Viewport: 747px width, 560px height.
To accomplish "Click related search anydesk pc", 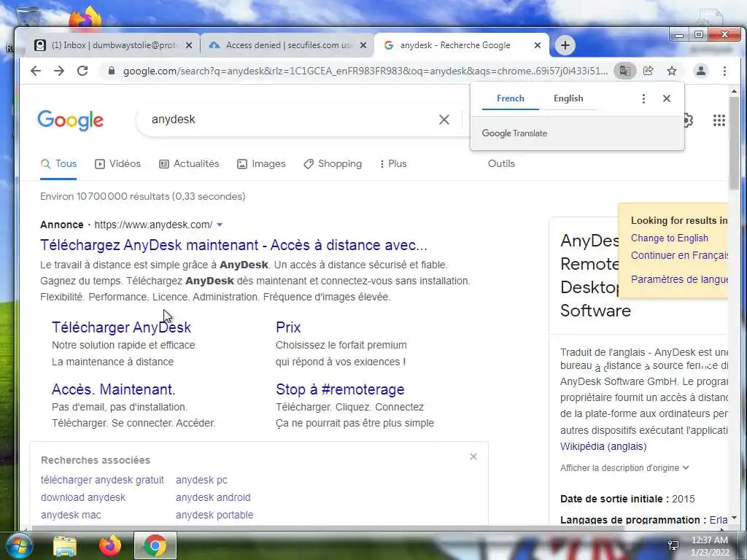I will (201, 480).
